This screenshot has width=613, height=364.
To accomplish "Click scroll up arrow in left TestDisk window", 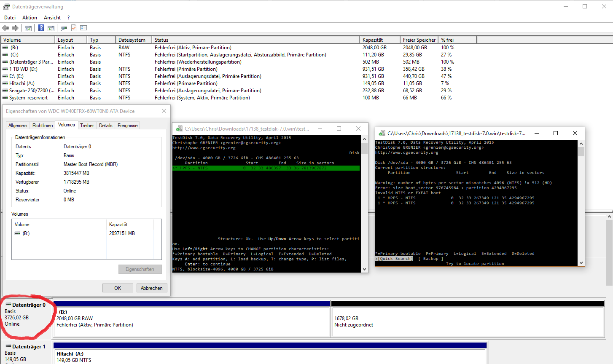I will [x=365, y=139].
